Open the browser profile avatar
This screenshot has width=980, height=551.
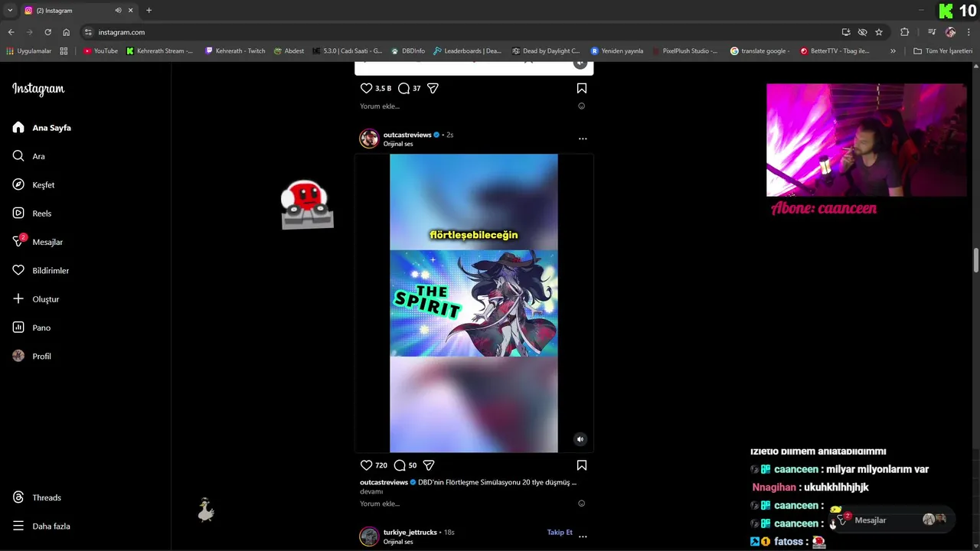coord(951,32)
